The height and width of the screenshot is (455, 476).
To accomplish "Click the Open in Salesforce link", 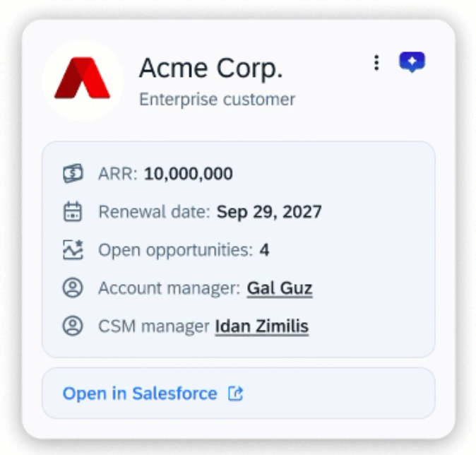I will (140, 394).
